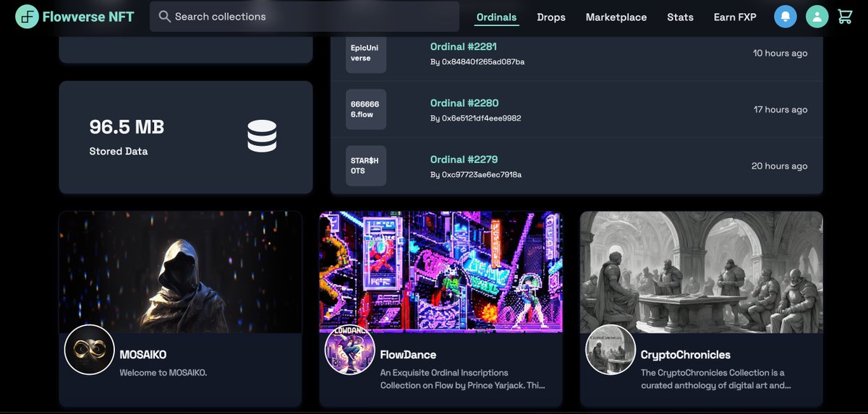
Task: Open the user profile icon
Action: tap(817, 17)
